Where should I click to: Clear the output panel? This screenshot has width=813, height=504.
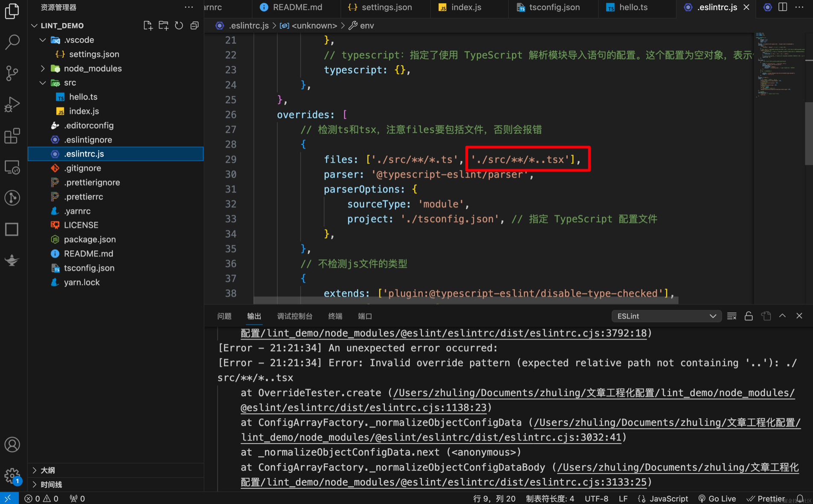click(x=732, y=316)
